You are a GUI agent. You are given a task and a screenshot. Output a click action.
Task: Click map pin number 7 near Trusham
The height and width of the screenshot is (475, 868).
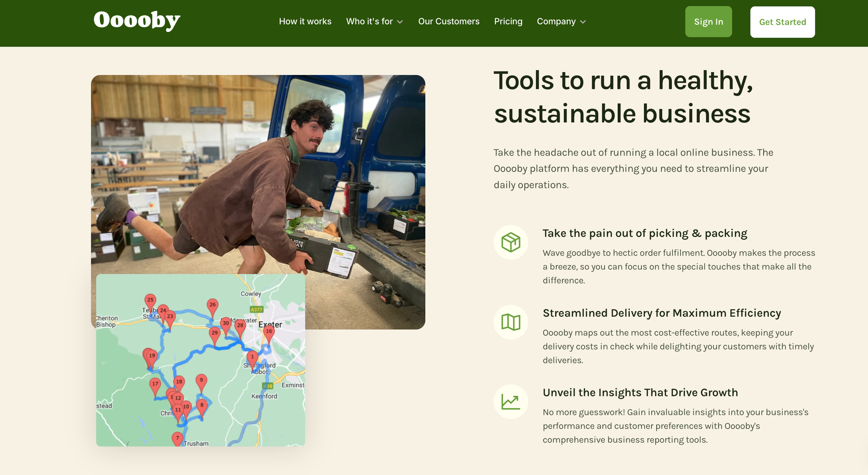click(x=177, y=438)
